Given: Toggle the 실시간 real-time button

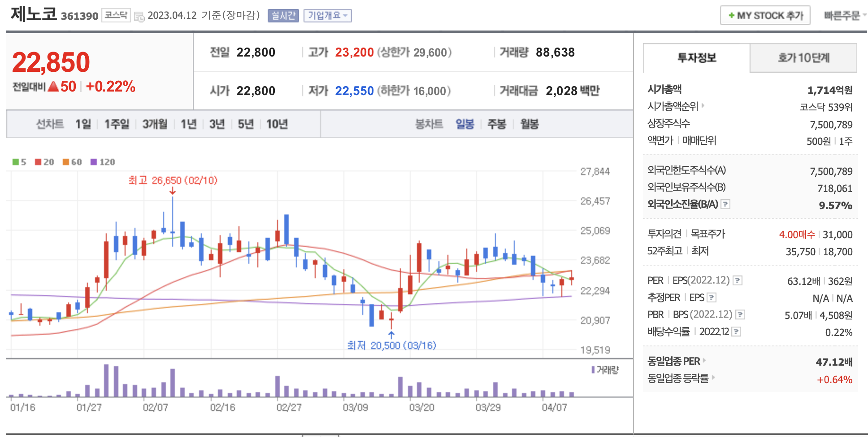Looking at the screenshot, I should (x=283, y=16).
